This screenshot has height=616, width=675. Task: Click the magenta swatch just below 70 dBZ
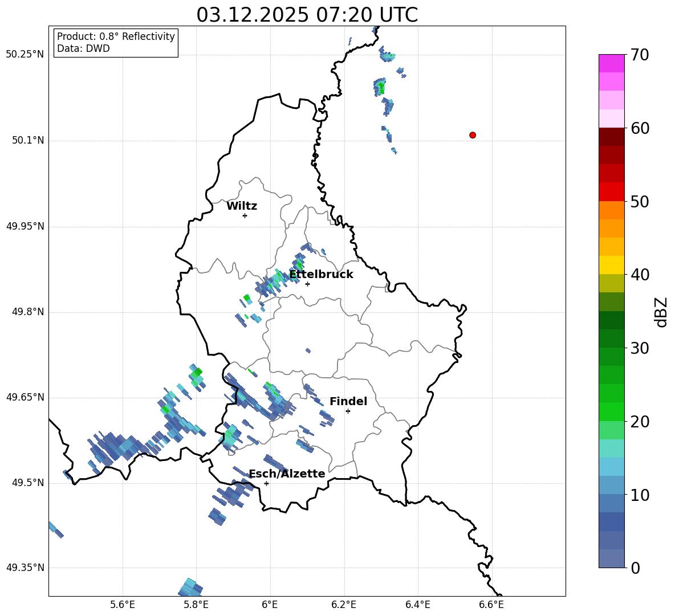(612, 64)
